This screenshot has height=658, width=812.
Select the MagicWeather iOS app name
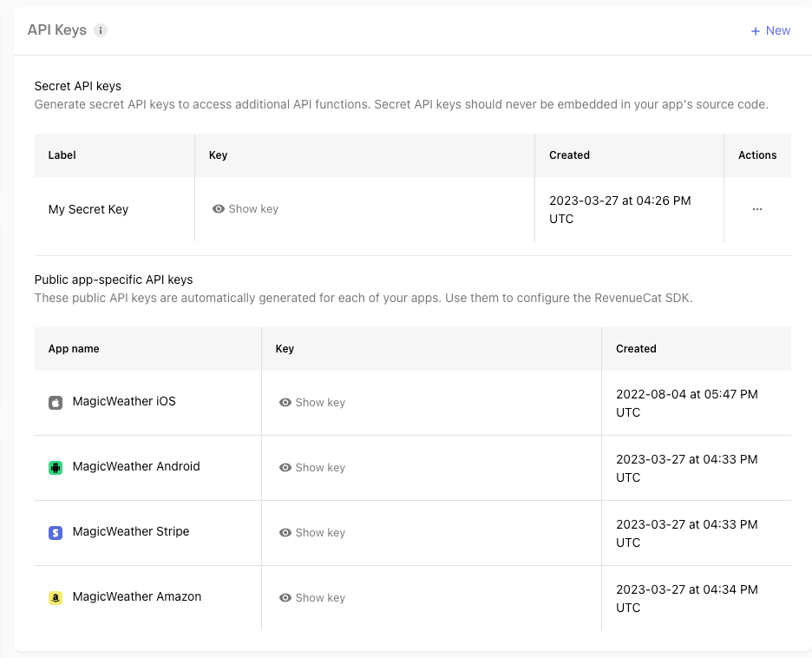tap(124, 402)
